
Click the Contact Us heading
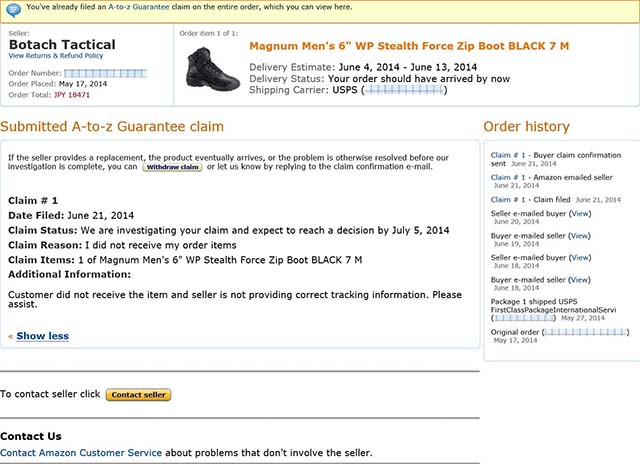(x=31, y=436)
